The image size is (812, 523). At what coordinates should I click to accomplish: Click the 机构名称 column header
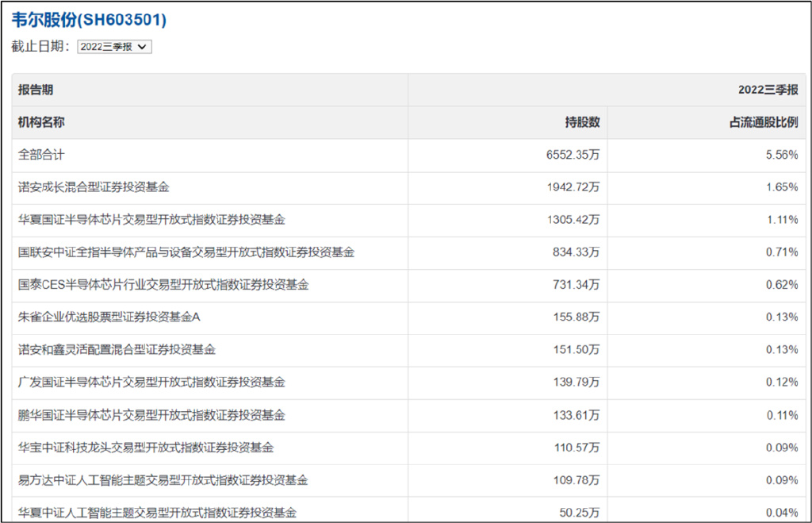tap(40, 121)
